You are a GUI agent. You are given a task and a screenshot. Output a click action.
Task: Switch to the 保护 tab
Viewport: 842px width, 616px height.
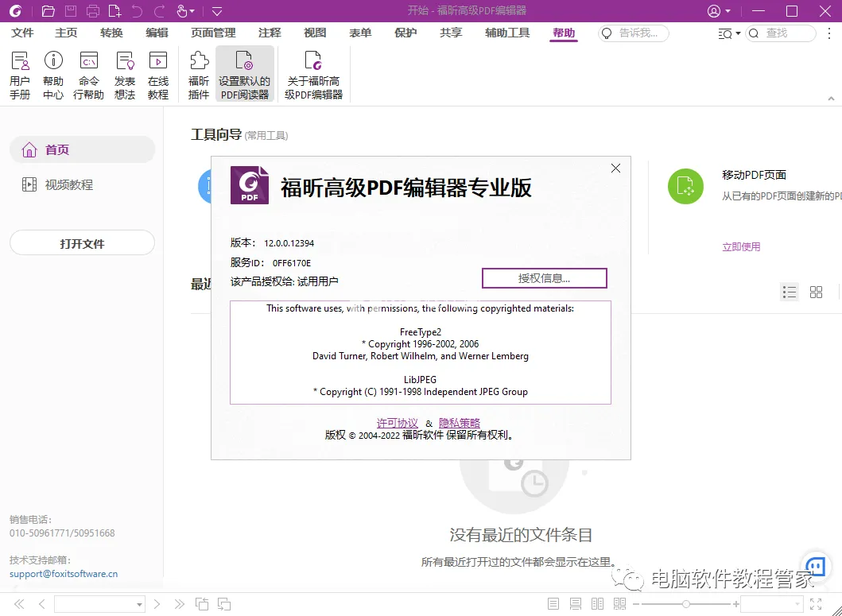point(405,33)
